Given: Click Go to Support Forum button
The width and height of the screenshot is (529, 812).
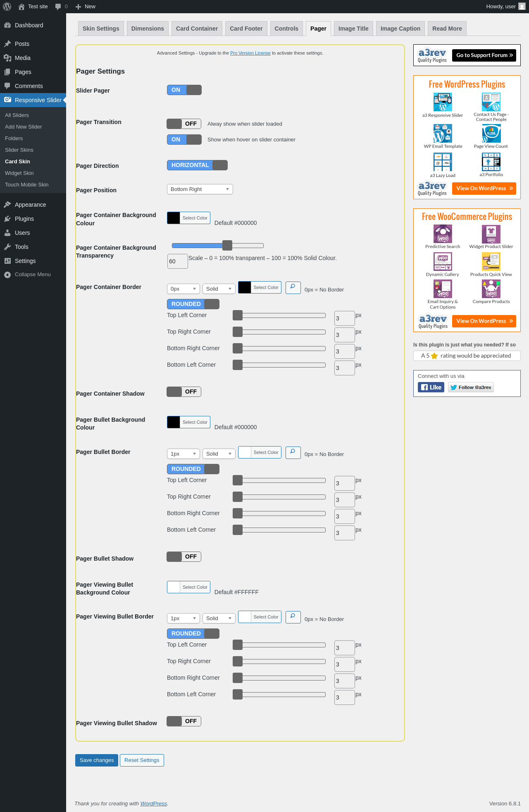Looking at the screenshot, I should [484, 55].
